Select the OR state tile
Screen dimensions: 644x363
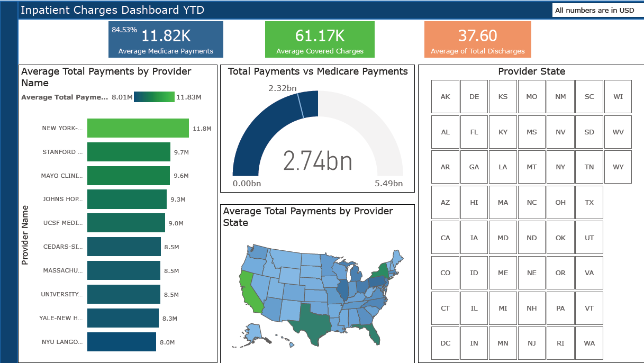pos(560,273)
